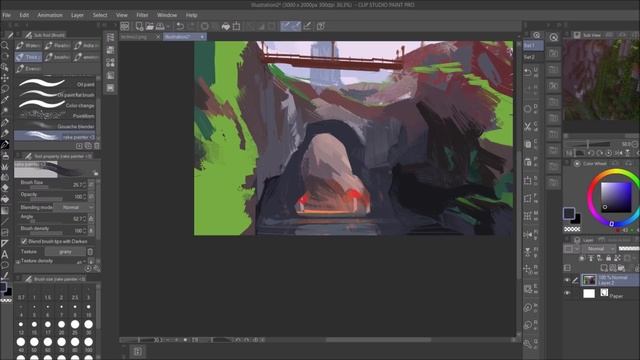Open the Edit menu
The image size is (640, 360).
coord(24,15)
